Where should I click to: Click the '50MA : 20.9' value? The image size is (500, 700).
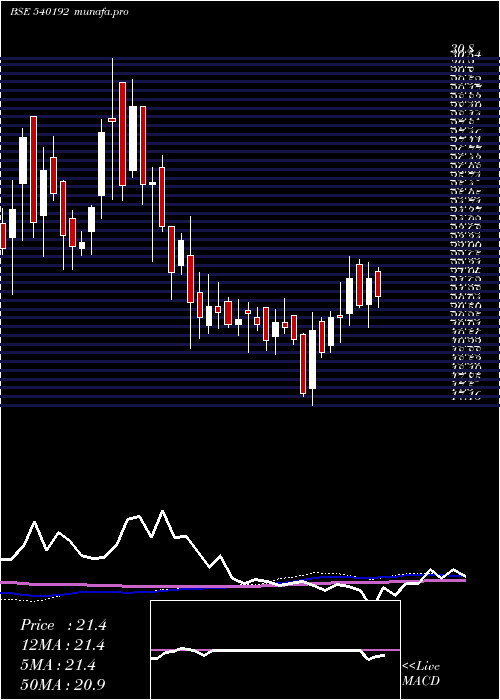click(x=62, y=685)
